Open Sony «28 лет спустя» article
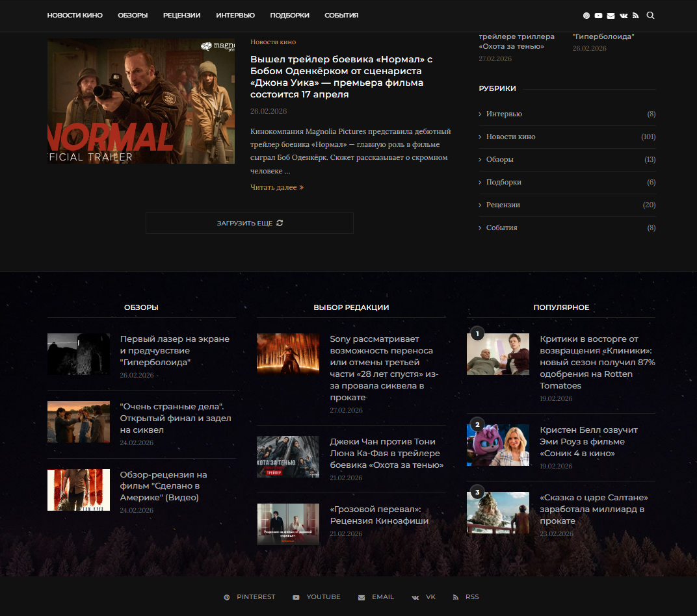697x616 pixels. (x=384, y=368)
